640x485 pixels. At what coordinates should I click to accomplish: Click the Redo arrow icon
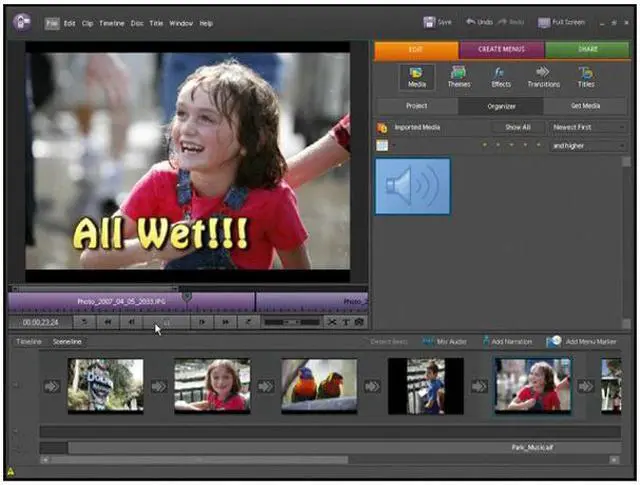[502, 22]
